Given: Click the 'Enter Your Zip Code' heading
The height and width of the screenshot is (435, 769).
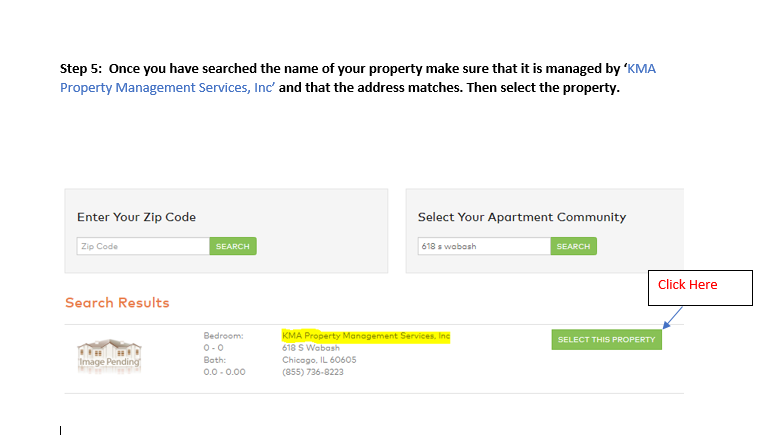Looking at the screenshot, I should (x=136, y=217).
